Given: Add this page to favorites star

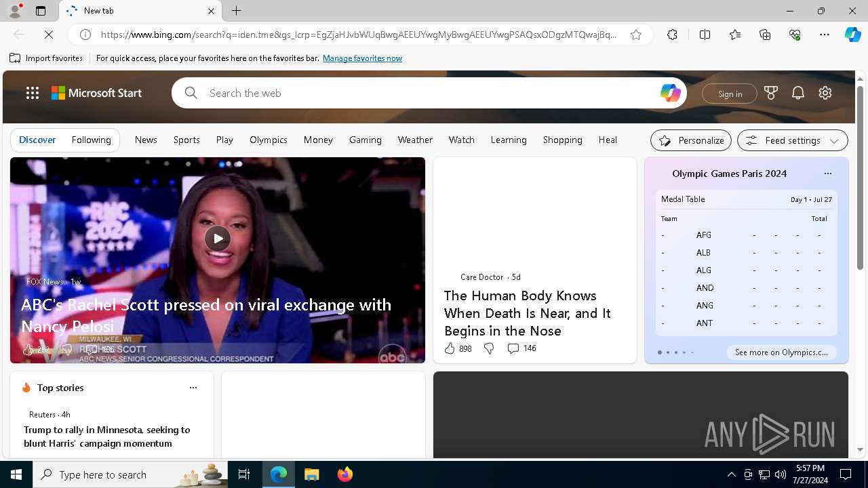Looking at the screenshot, I should pyautogui.click(x=636, y=35).
